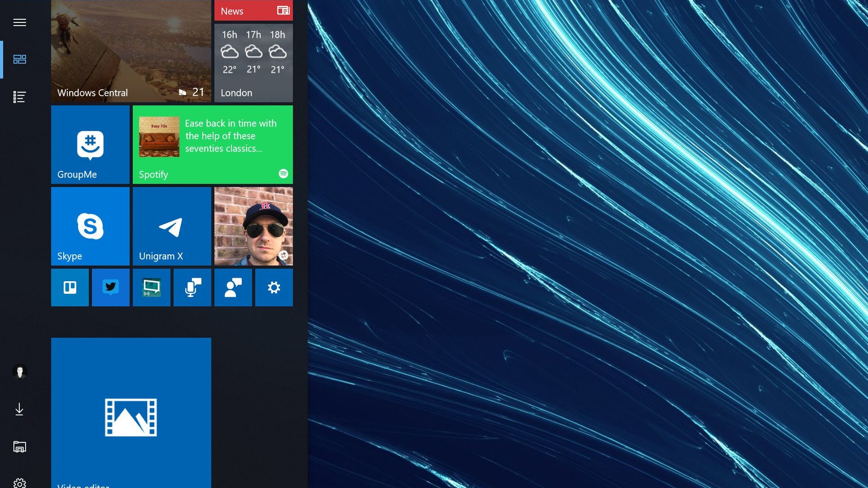Screen dimensions: 868x488
Task: Open the Trello small tile
Action: (x=70, y=288)
